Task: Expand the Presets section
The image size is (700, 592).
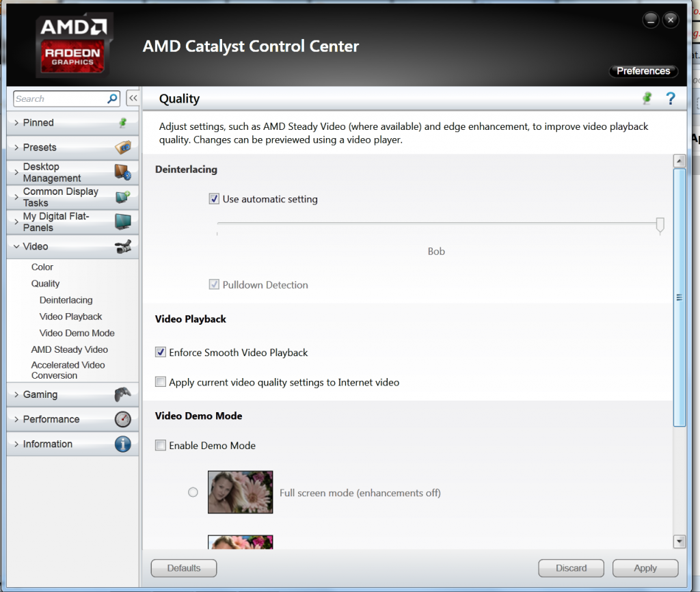Action: tap(16, 148)
